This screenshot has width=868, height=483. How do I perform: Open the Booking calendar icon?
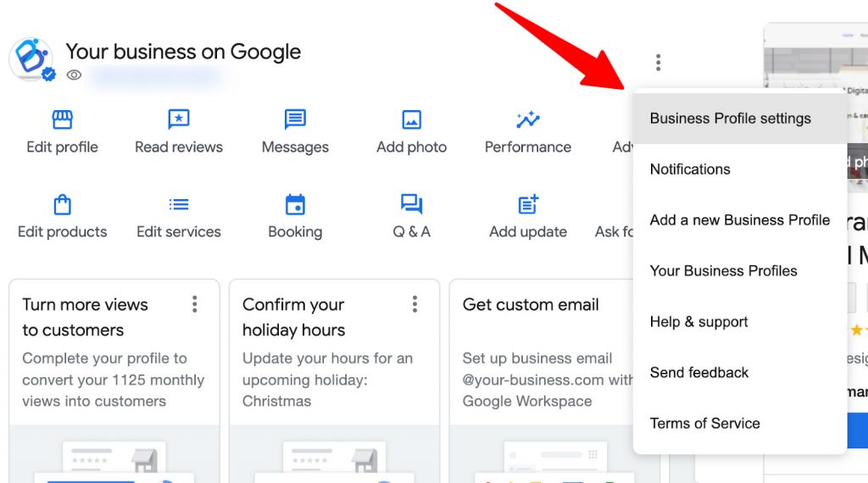click(x=295, y=204)
